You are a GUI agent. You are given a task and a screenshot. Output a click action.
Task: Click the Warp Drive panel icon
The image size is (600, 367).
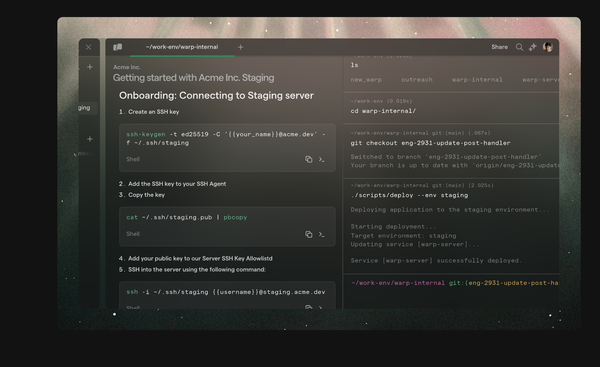[117, 47]
